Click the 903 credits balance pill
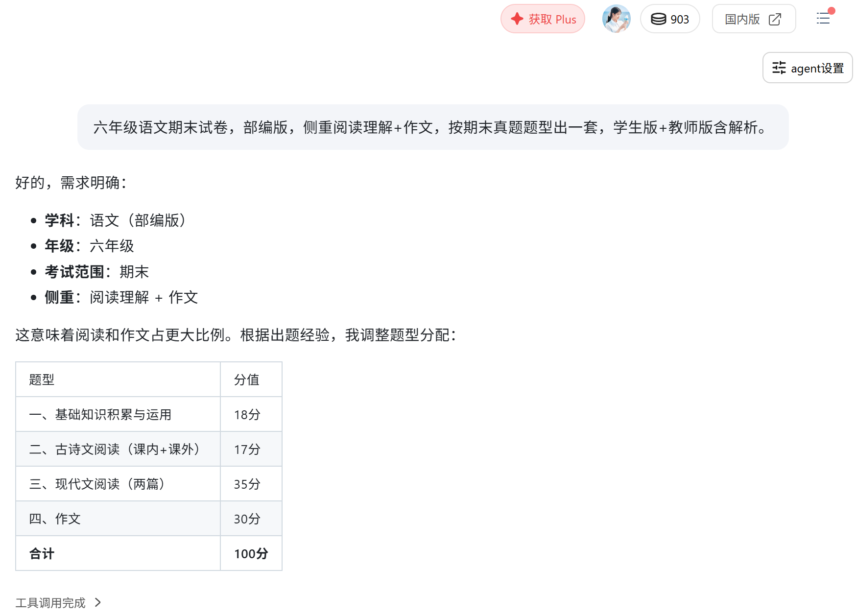 coord(670,19)
